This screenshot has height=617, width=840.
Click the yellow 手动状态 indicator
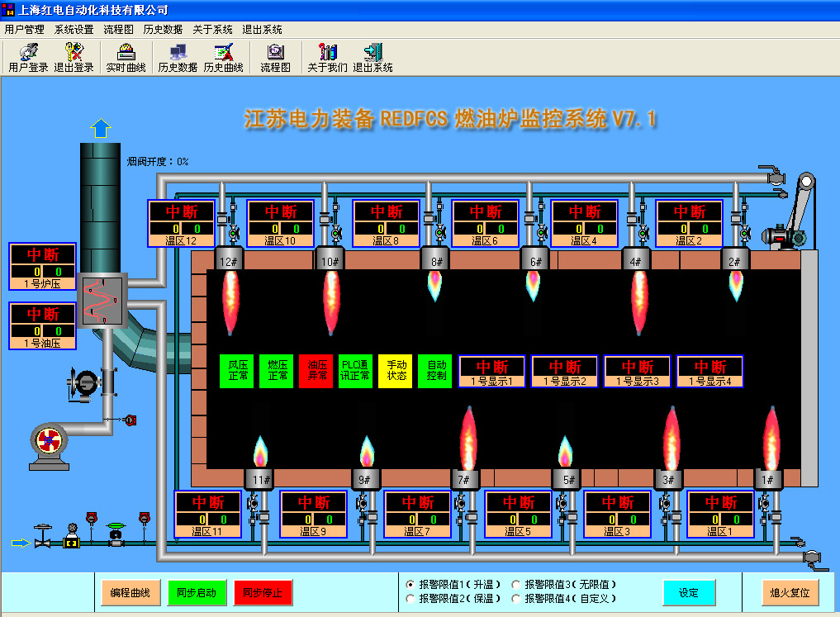click(x=396, y=371)
